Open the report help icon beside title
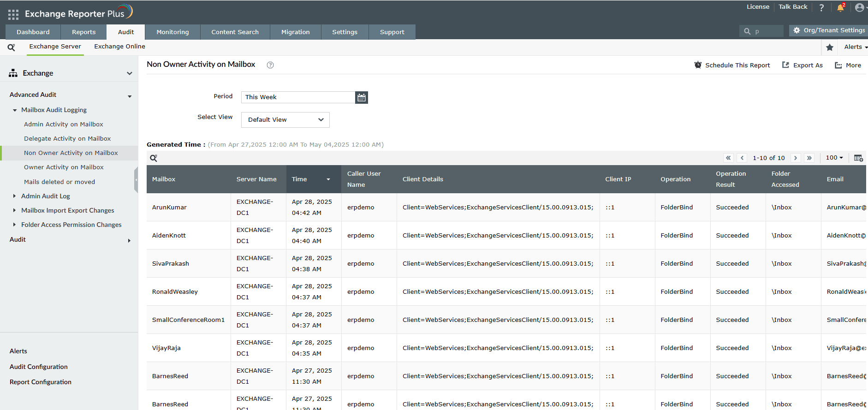 tap(270, 65)
